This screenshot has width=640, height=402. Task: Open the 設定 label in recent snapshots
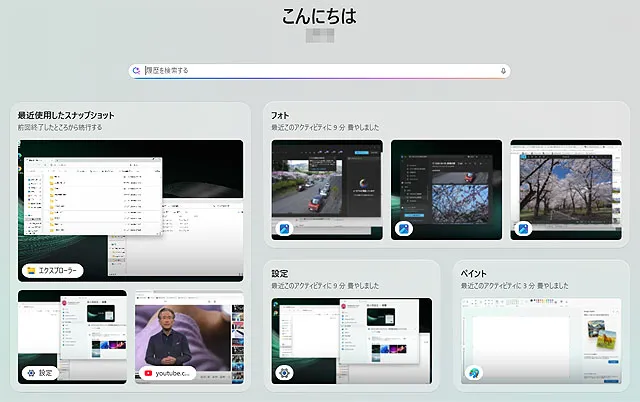[x=41, y=373]
